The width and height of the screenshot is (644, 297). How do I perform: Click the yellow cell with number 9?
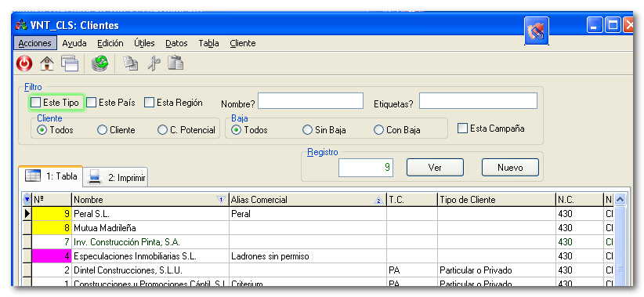pyautogui.click(x=52, y=214)
